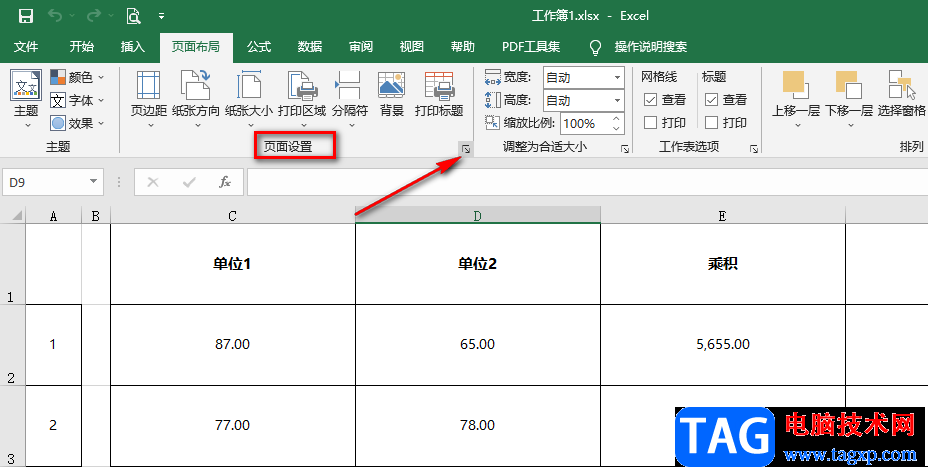Click the confirm checkmark in formula bar
This screenshot has width=928, height=467.
coord(189,182)
